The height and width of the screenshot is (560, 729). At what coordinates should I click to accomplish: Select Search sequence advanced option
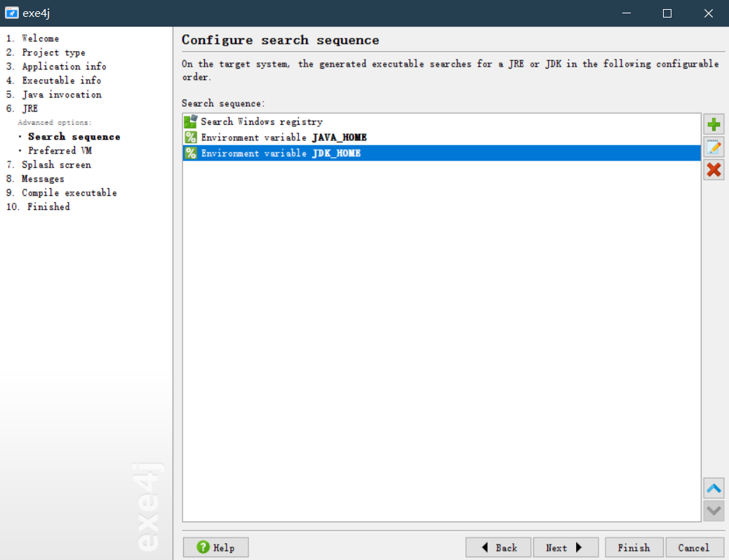74,136
